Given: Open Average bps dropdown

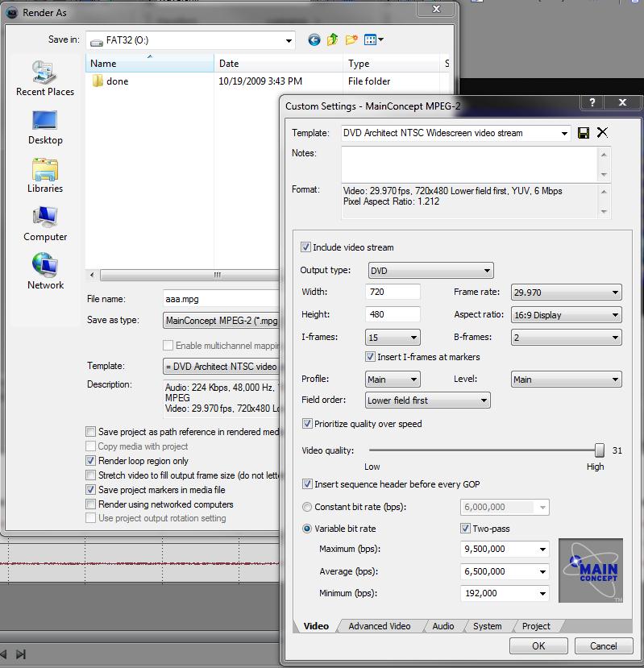Looking at the screenshot, I should [x=505, y=571].
